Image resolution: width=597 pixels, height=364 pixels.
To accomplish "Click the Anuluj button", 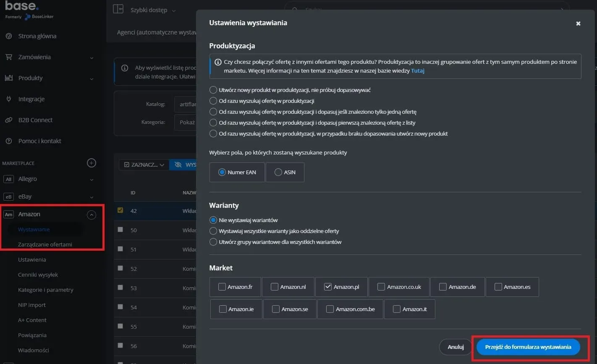I will point(456,347).
